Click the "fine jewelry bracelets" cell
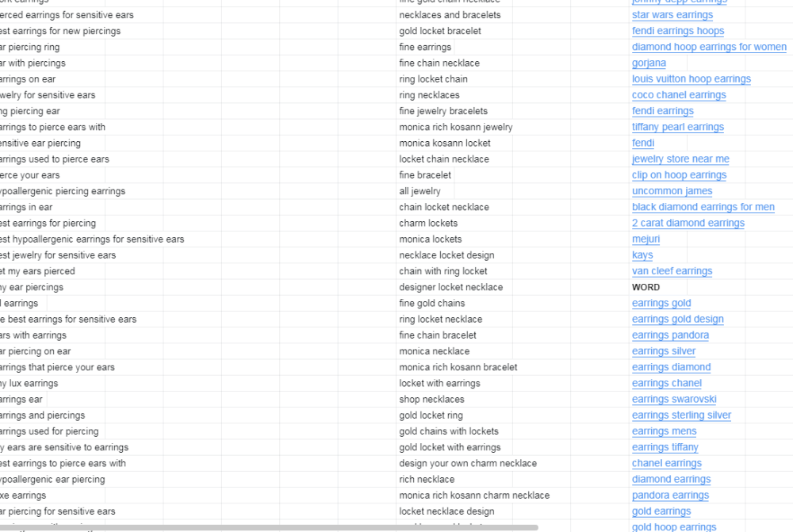 click(443, 111)
